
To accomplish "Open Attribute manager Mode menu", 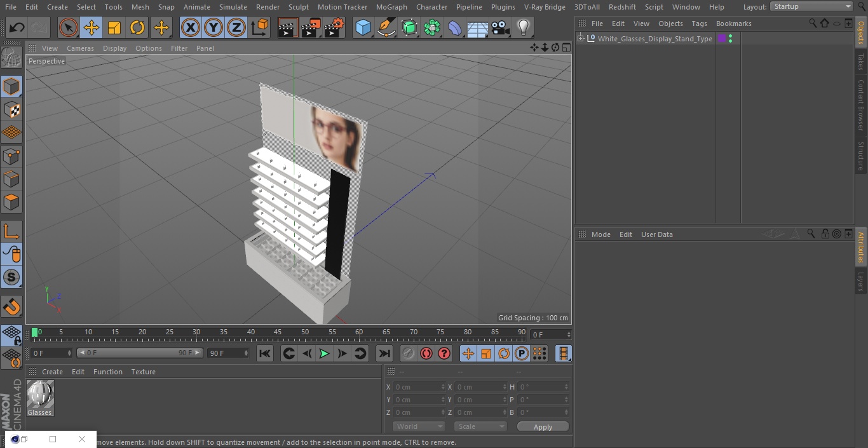I will (x=600, y=234).
